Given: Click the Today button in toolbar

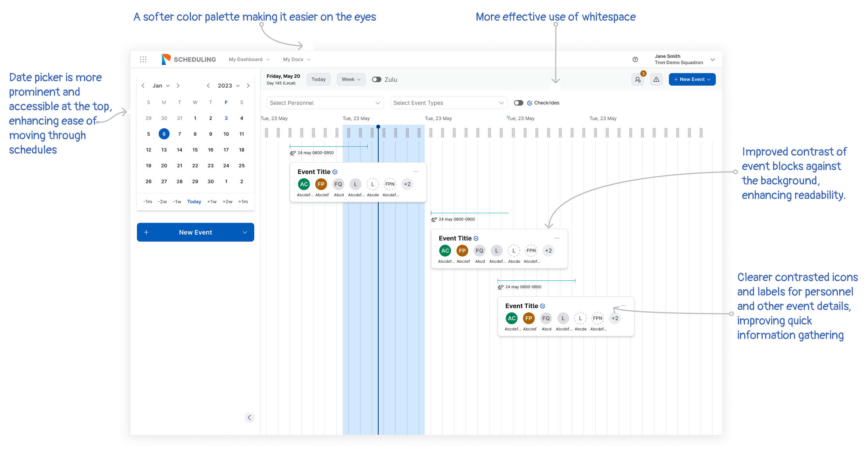Looking at the screenshot, I should tap(318, 79).
